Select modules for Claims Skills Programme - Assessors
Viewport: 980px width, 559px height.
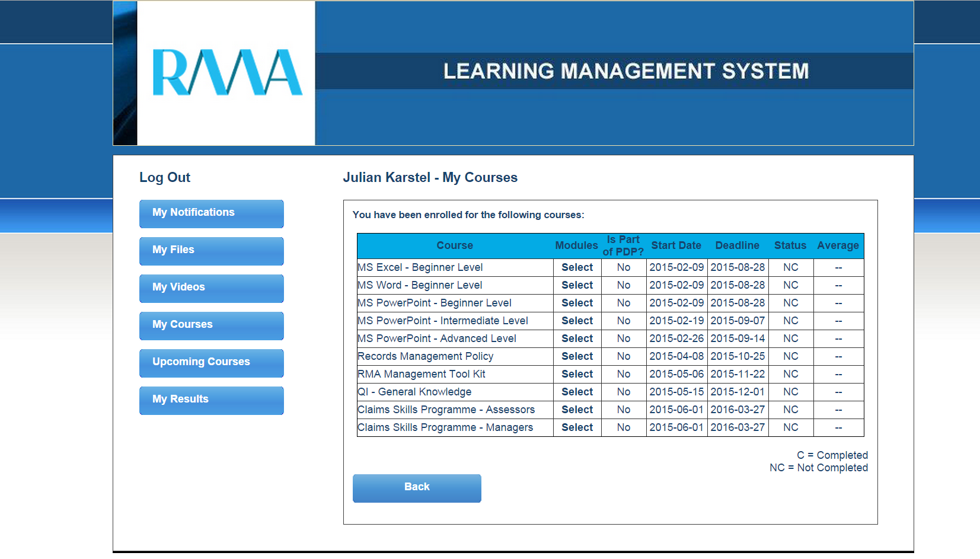tap(577, 410)
